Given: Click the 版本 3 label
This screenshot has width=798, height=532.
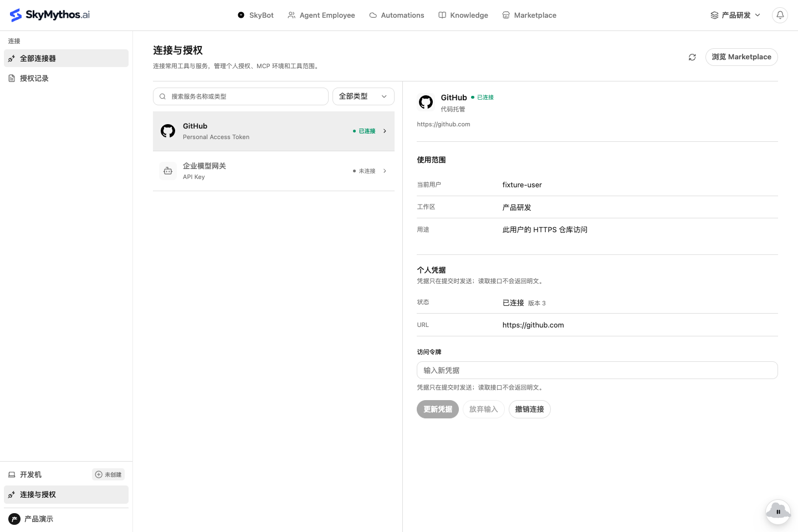Looking at the screenshot, I should pyautogui.click(x=537, y=303).
